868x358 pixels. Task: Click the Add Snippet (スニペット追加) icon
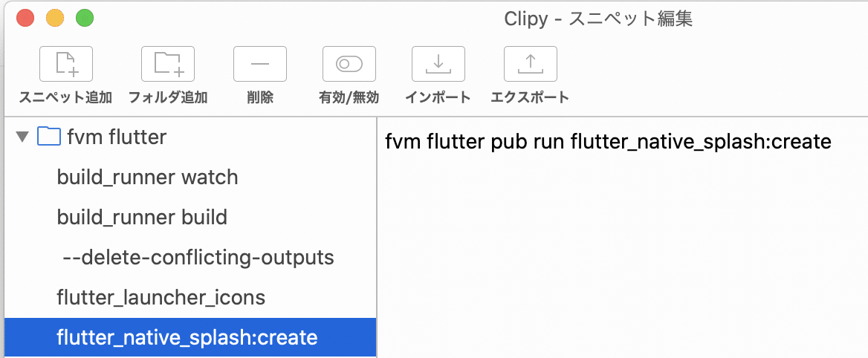pyautogui.click(x=65, y=65)
